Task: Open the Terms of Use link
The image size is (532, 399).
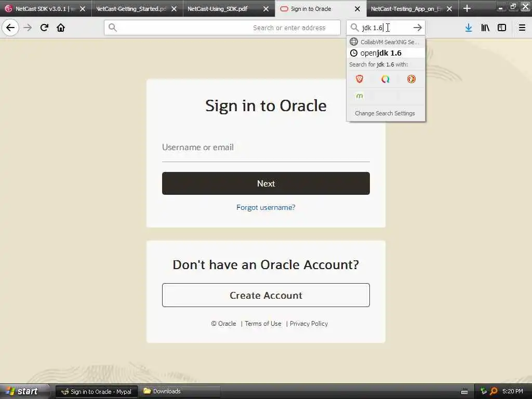Action: [263, 324]
